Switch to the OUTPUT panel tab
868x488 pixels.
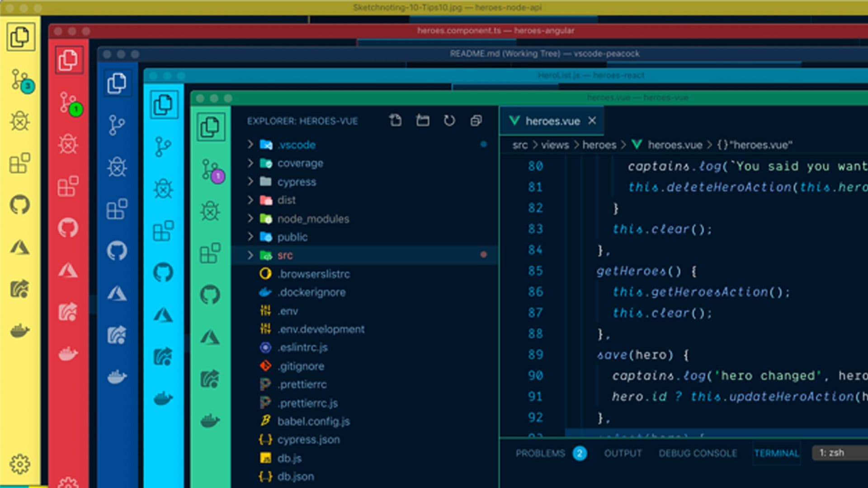point(623,453)
